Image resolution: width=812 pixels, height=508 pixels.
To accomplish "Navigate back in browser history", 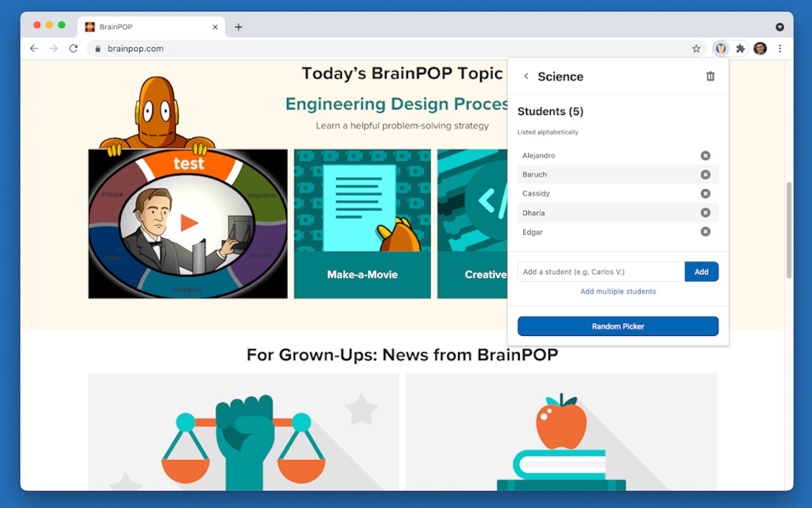I will [x=34, y=48].
